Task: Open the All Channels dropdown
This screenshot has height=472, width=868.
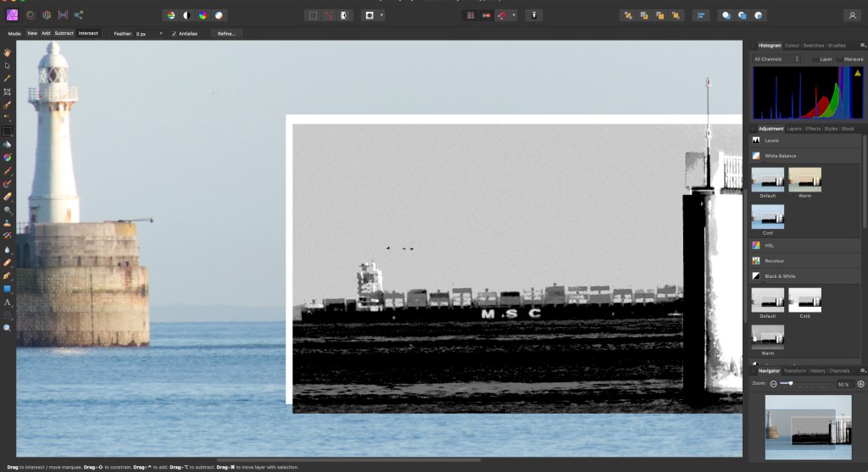Action: click(x=776, y=59)
